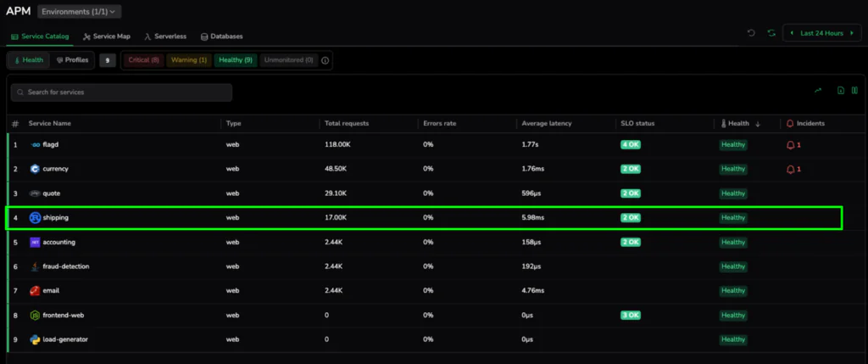
Task: Toggle the Warning (1) filter
Action: (x=188, y=60)
